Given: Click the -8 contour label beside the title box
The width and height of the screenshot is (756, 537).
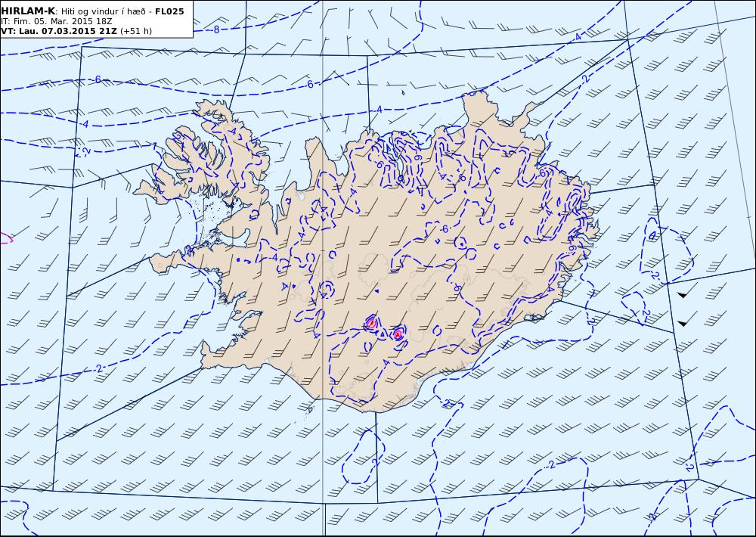Looking at the screenshot, I should point(216,30).
